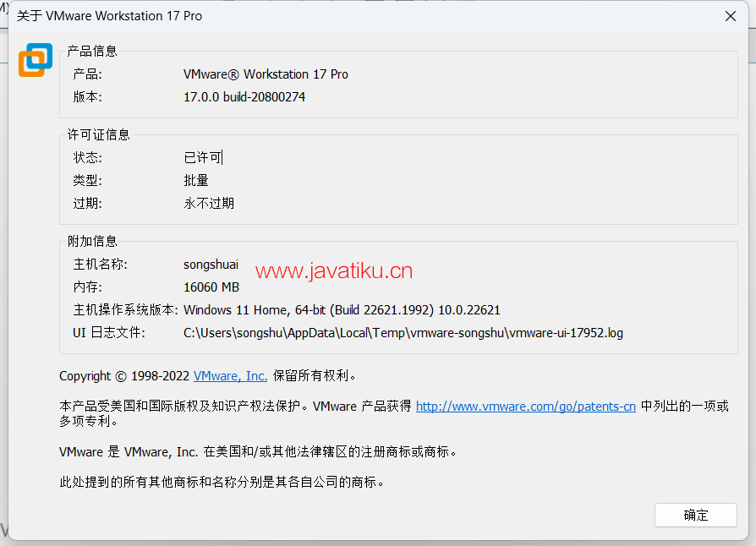Click the trademark sentence starting VMware 是 VMware, Inc.

pos(258,452)
